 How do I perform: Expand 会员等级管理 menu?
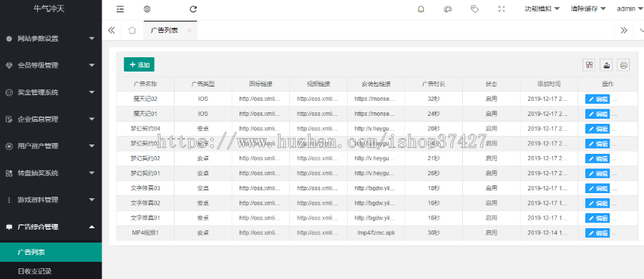click(51, 65)
